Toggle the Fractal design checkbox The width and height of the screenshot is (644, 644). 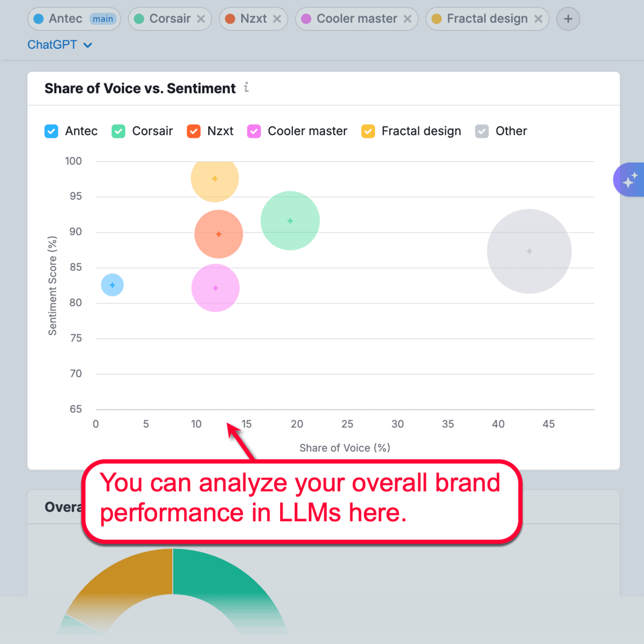pyautogui.click(x=368, y=131)
